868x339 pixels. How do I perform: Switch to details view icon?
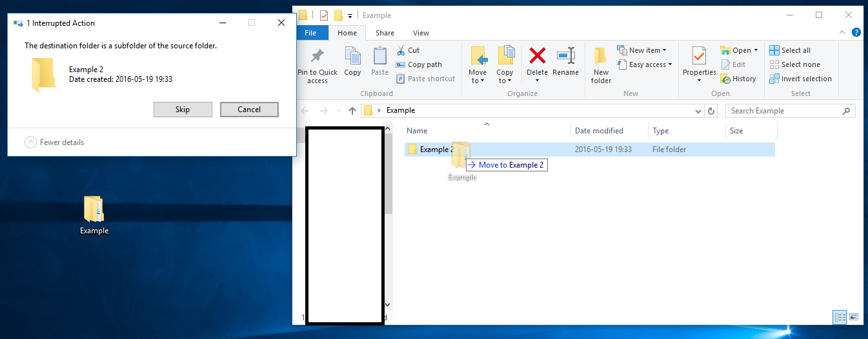[840, 316]
